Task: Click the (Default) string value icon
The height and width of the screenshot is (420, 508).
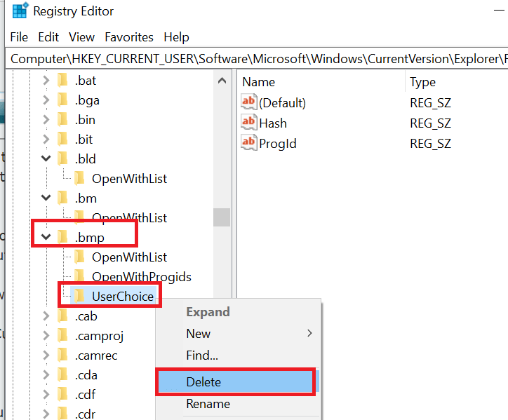Action: [249, 102]
